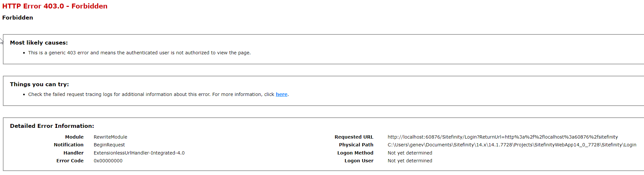Screen dimensions: 644x175
Task: Click the 'Requested URL' label
Action: (x=354, y=137)
